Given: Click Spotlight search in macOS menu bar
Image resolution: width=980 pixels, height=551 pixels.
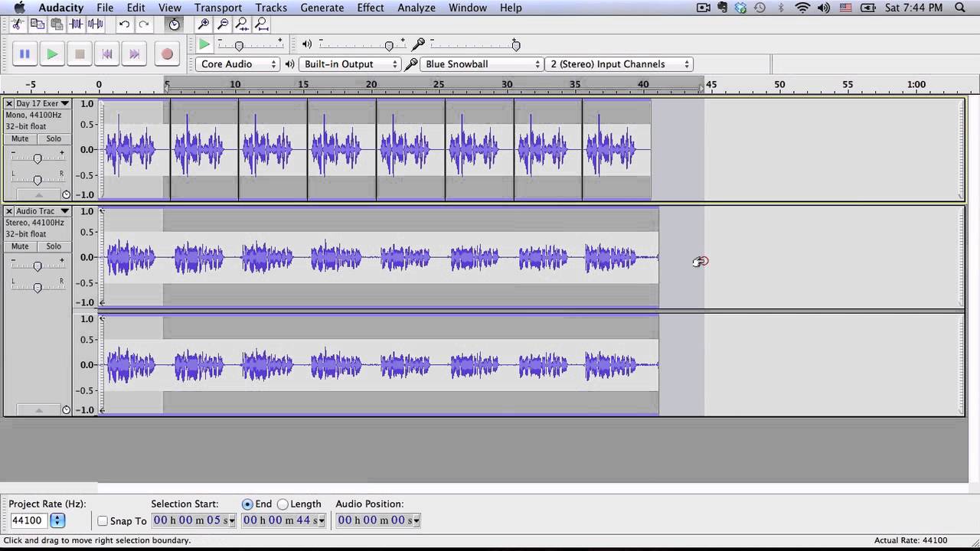Looking at the screenshot, I should coord(960,8).
